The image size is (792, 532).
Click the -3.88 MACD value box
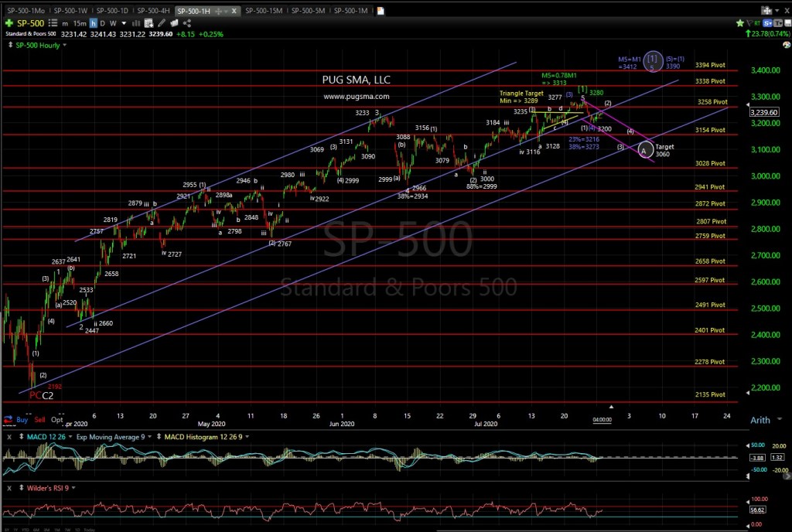tap(758, 458)
